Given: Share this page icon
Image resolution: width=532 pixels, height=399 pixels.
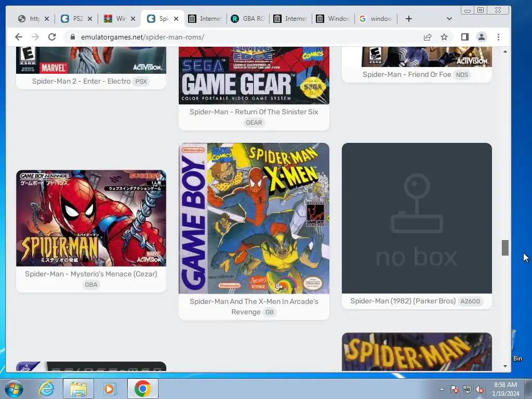Looking at the screenshot, I should click(x=428, y=37).
